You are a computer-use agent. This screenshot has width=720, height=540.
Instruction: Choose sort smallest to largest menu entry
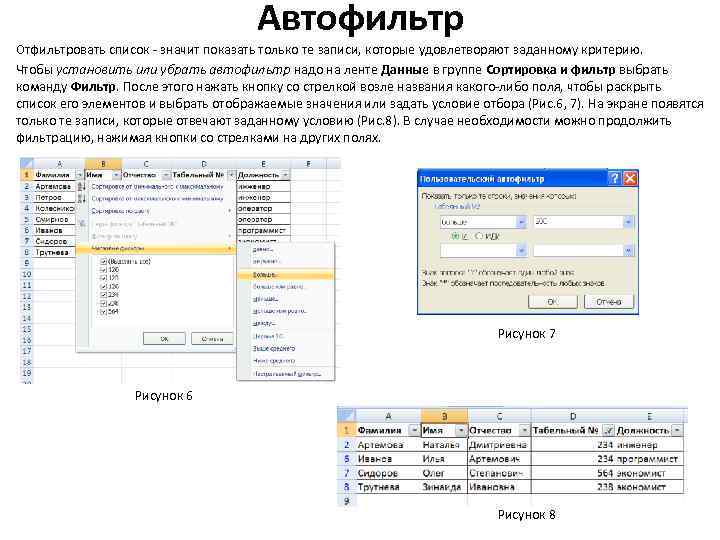pyautogui.click(x=156, y=186)
